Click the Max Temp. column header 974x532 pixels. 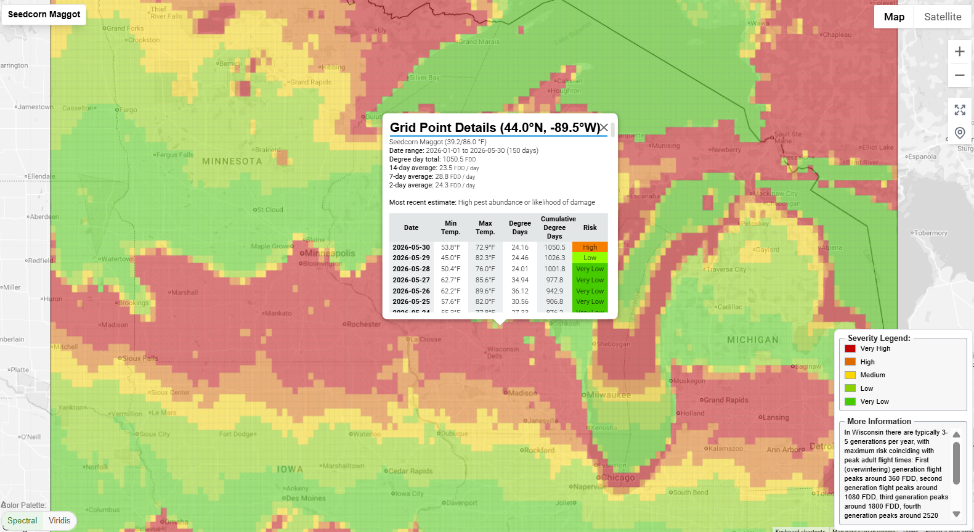[x=485, y=227]
